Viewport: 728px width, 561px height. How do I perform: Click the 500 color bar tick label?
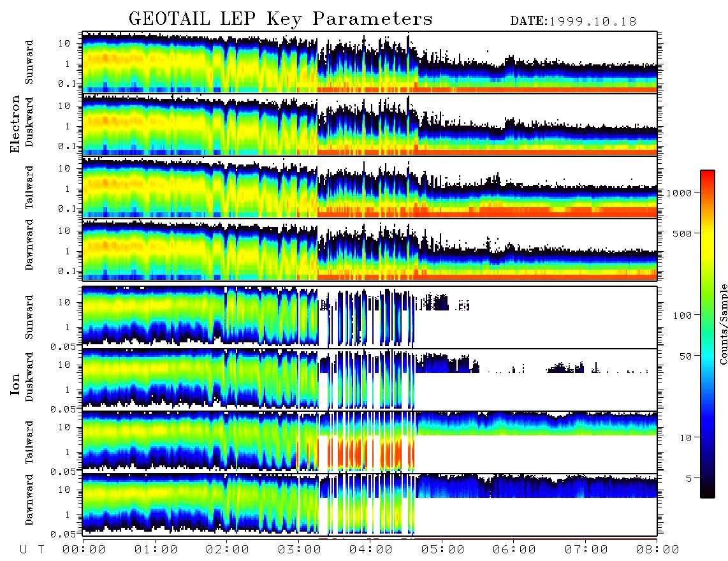click(x=683, y=233)
